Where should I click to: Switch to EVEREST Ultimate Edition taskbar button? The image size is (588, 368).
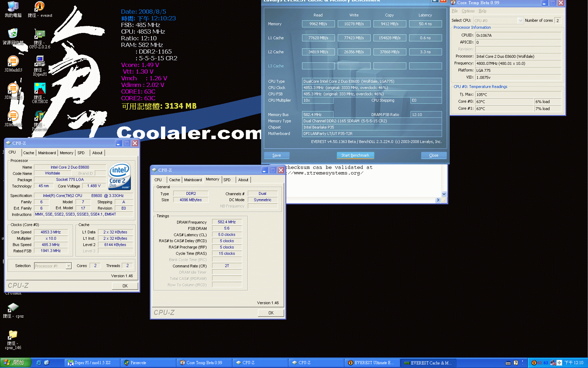(x=372, y=363)
